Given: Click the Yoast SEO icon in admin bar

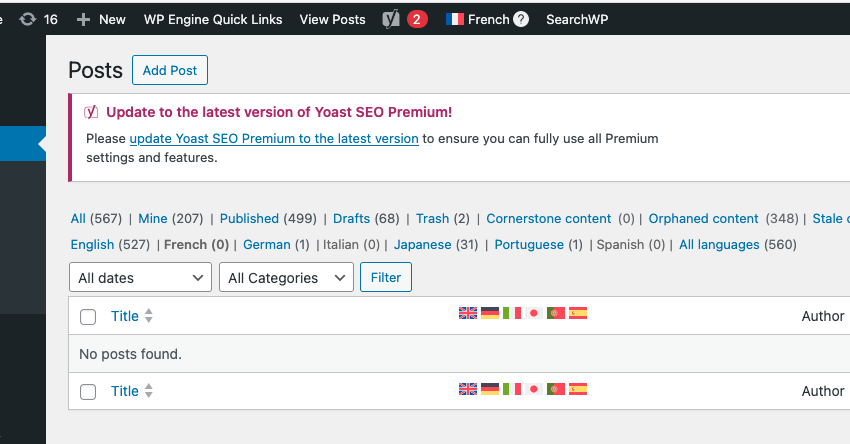Looking at the screenshot, I should 391,19.
